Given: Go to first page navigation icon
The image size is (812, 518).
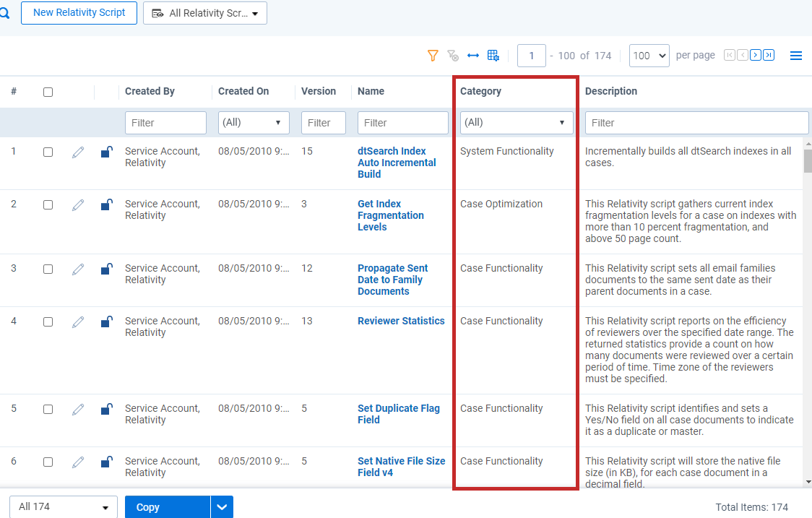Looking at the screenshot, I should (x=730, y=55).
